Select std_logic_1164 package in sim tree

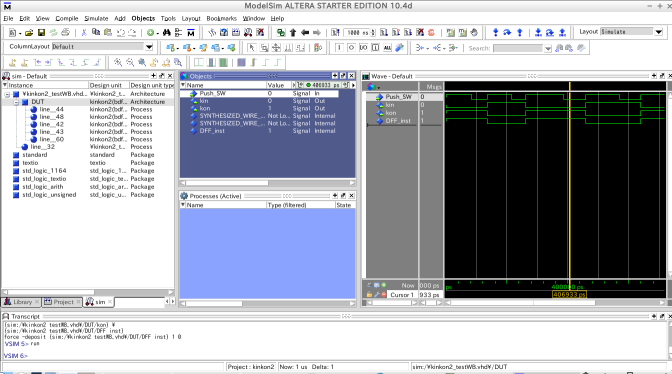[44, 171]
